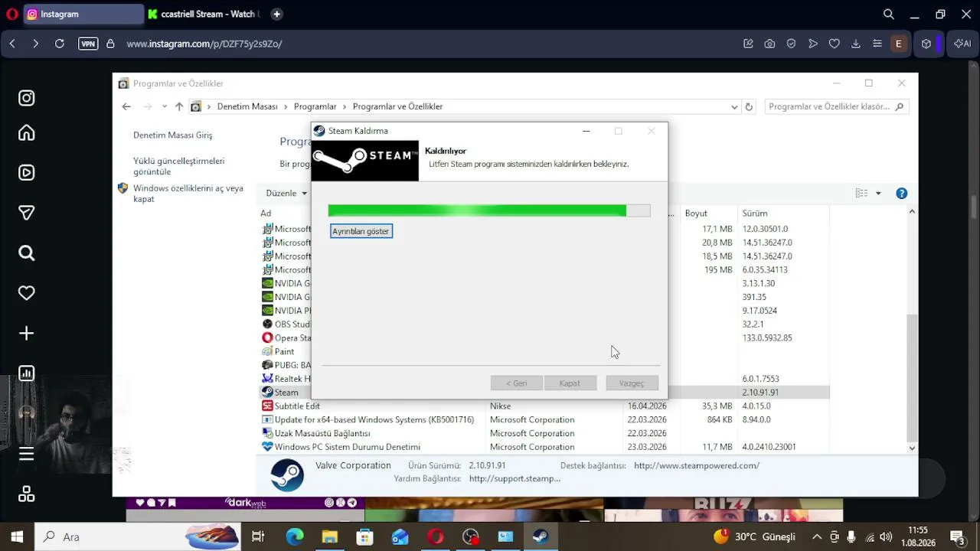The image size is (980, 551).
Task: Expand the address bar history dropdown
Action: [734, 107]
